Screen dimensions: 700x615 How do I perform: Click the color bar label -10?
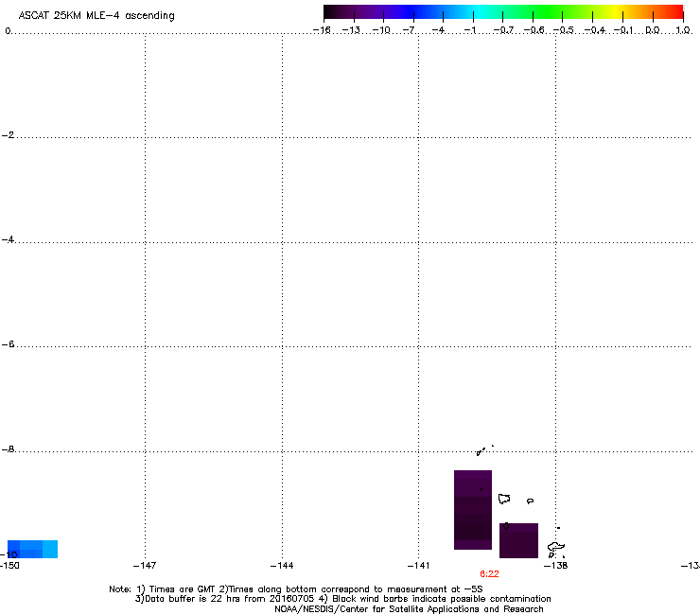click(381, 30)
